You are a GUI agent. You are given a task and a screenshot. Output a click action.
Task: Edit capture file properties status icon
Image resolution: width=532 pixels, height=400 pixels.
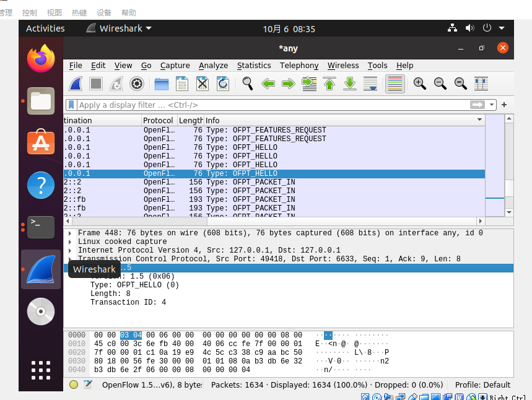point(88,385)
